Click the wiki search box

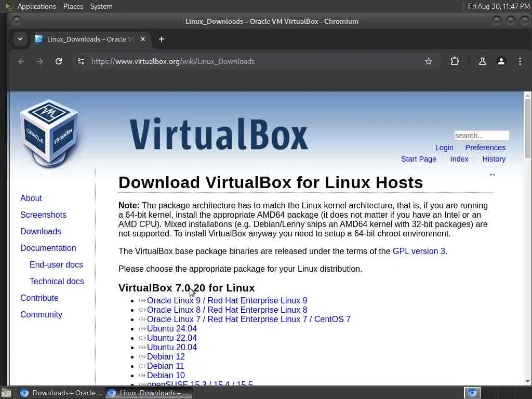482,136
